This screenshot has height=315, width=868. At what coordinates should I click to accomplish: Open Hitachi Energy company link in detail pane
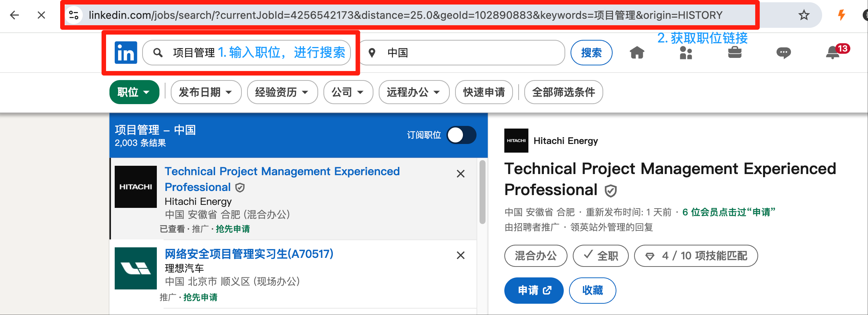566,141
